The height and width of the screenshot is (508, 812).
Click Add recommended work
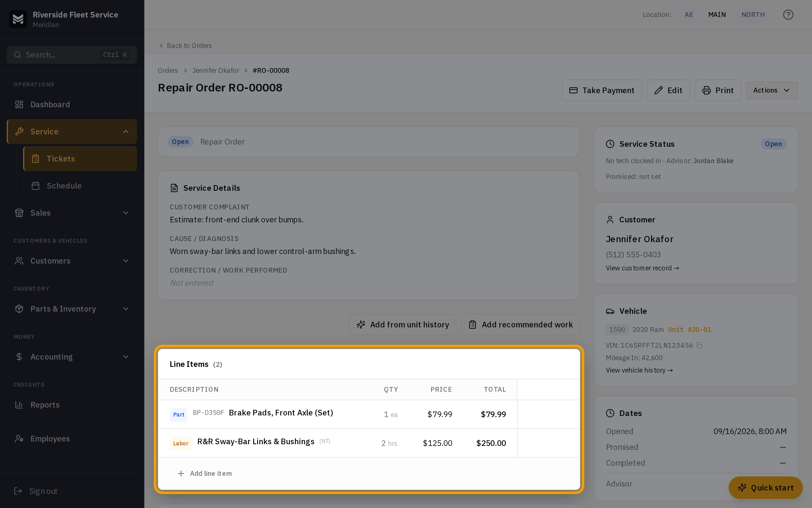coord(520,325)
